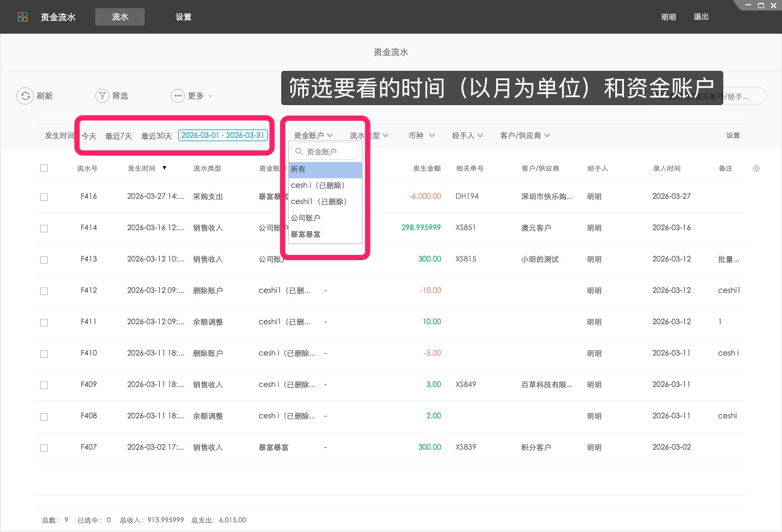The image size is (782, 532).
Task: Focus the 资金账户 search input
Action: coord(325,152)
